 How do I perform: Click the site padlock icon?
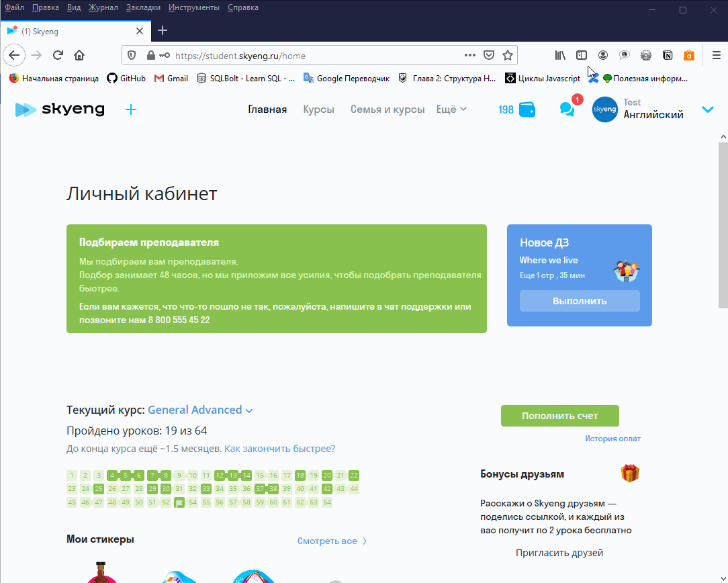(x=151, y=56)
